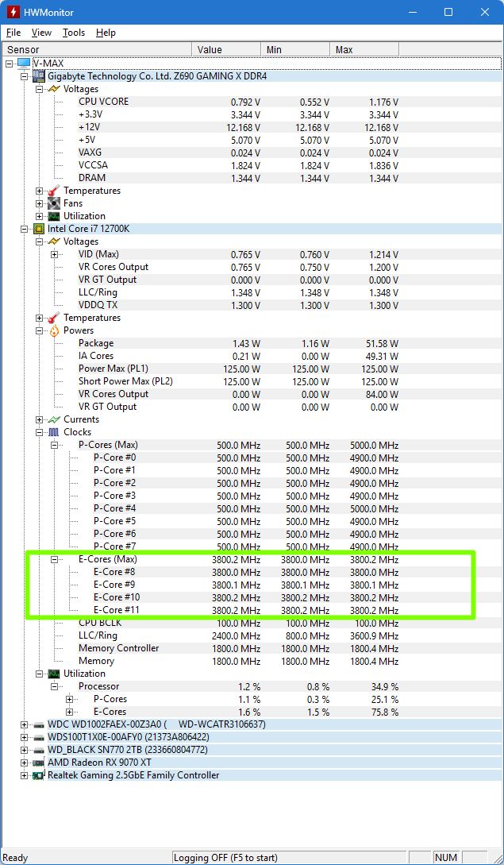
Task: Click the WDC WD1002FAEX drive icon
Action: [x=39, y=724]
